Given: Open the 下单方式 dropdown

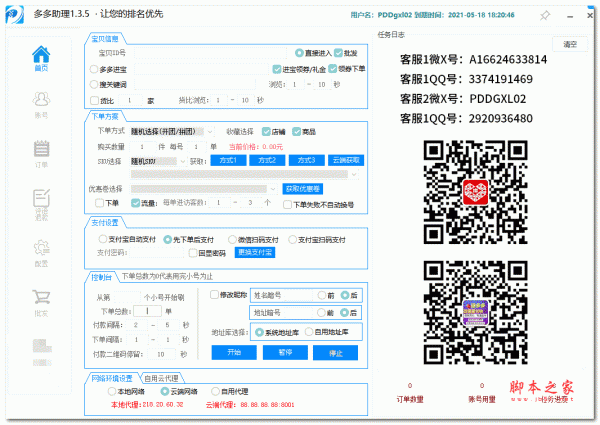Looking at the screenshot, I should click(x=172, y=132).
